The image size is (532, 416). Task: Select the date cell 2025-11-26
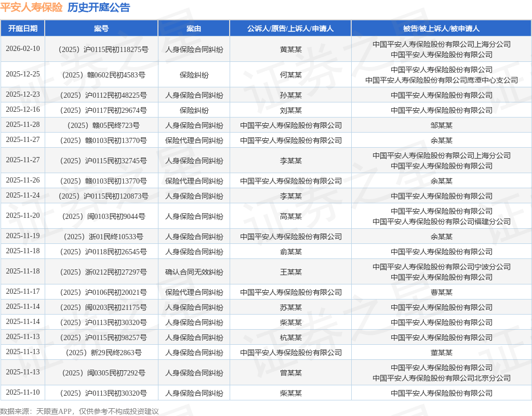pos(23,180)
